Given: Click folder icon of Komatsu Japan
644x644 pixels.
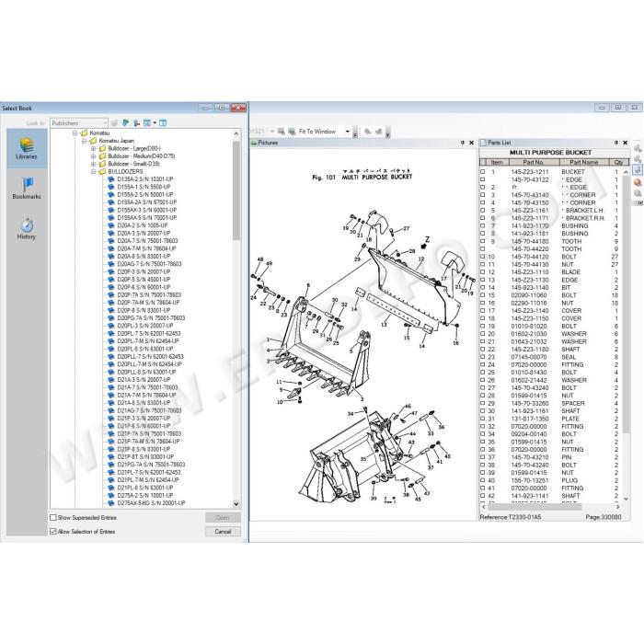Looking at the screenshot, I should tap(93, 141).
